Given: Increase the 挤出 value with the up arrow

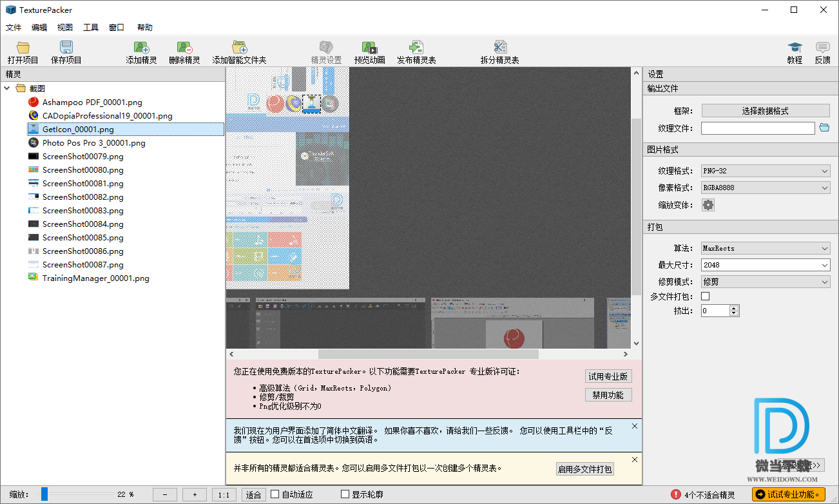Looking at the screenshot, I should (734, 308).
